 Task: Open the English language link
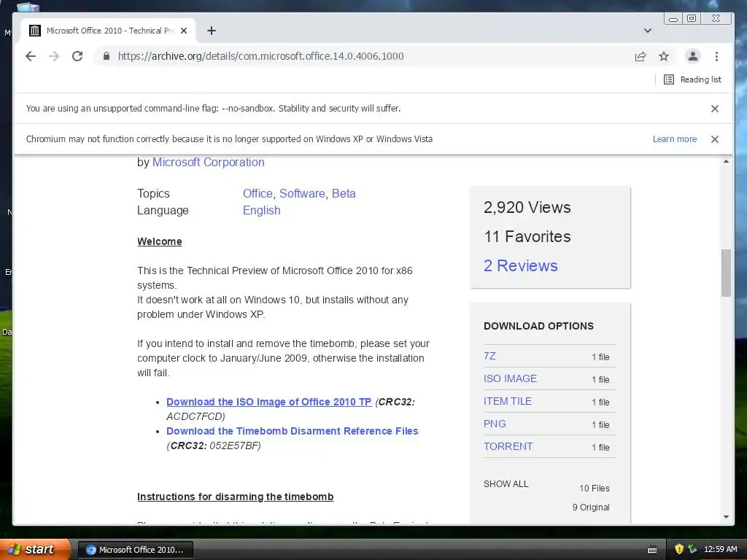point(262,210)
